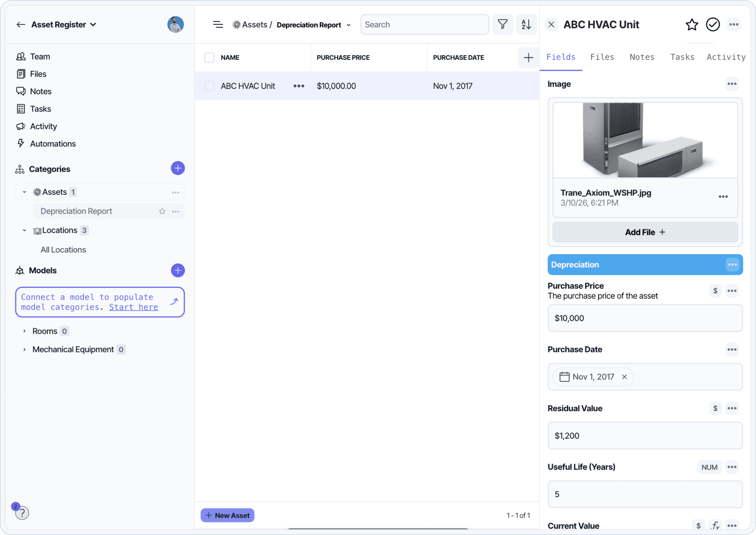This screenshot has width=756, height=535.
Task: Expand the Mechanical Equipment model
Action: tap(24, 349)
